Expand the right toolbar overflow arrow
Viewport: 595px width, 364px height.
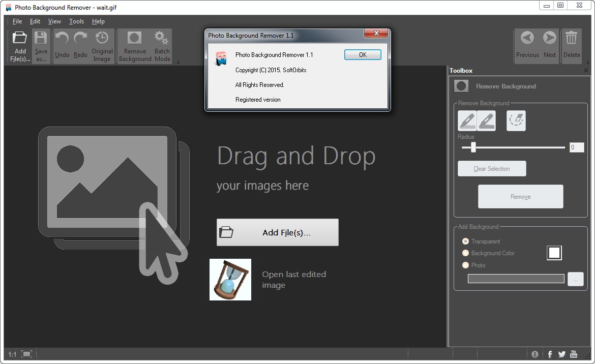click(588, 63)
